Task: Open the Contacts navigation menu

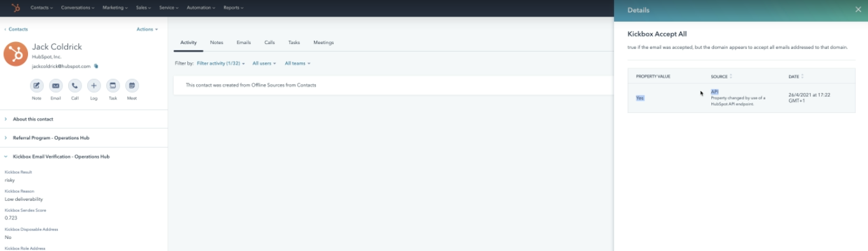Action: coord(42,8)
